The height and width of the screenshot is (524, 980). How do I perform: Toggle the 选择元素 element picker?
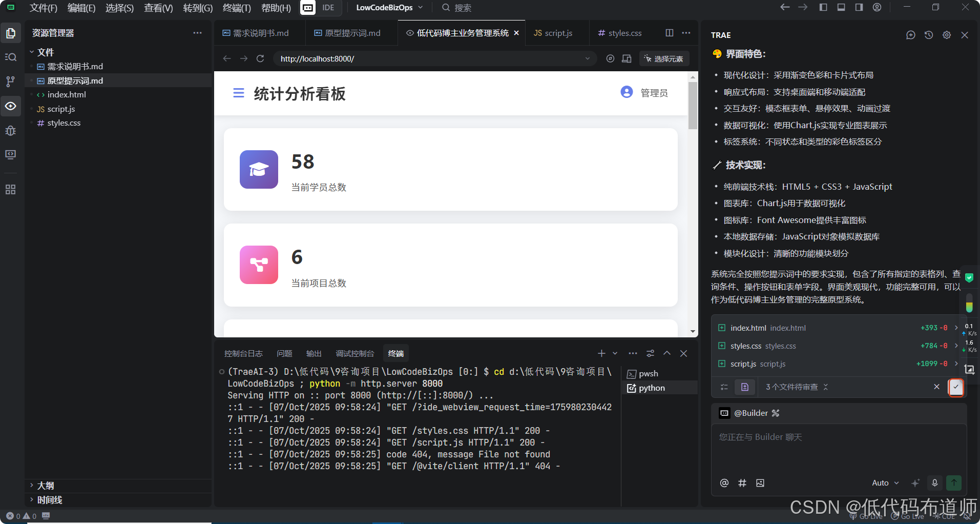click(x=664, y=58)
